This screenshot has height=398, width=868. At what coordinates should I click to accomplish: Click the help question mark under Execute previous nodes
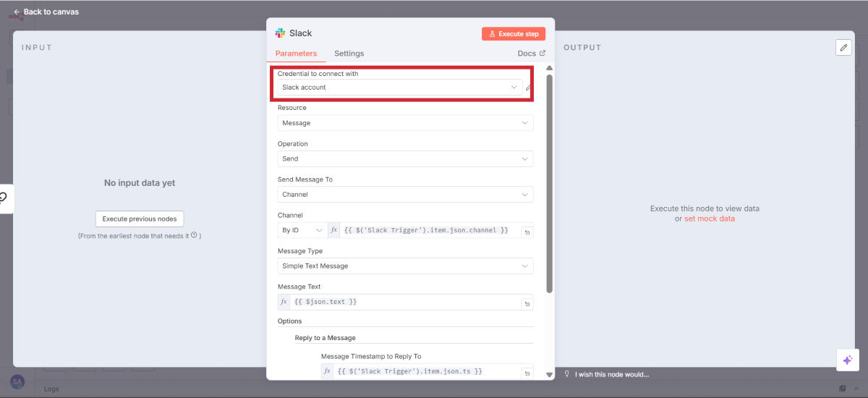(x=194, y=235)
